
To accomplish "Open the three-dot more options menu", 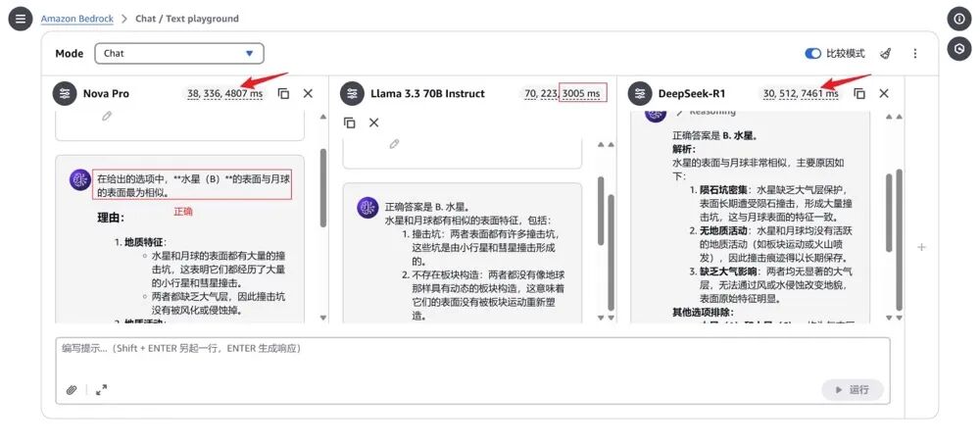I will tap(915, 54).
